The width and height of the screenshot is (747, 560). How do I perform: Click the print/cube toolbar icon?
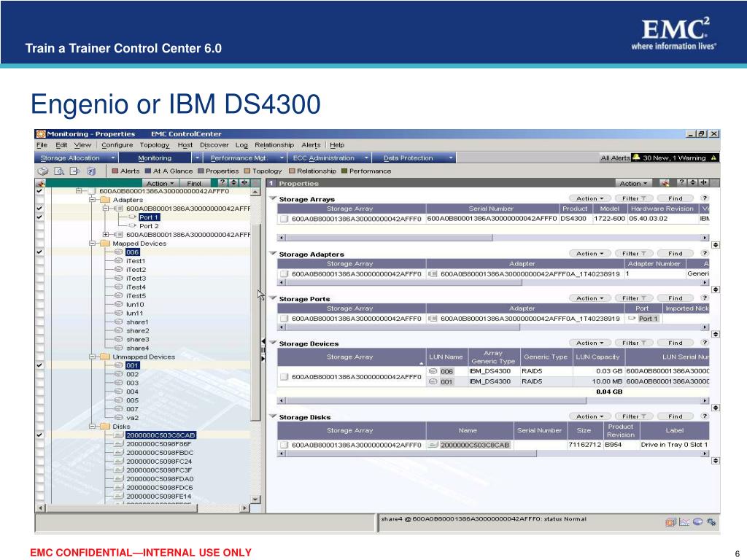[x=43, y=171]
